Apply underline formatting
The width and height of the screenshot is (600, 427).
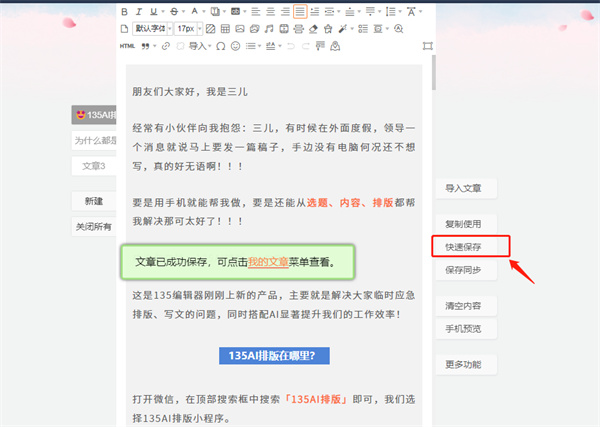tap(153, 12)
